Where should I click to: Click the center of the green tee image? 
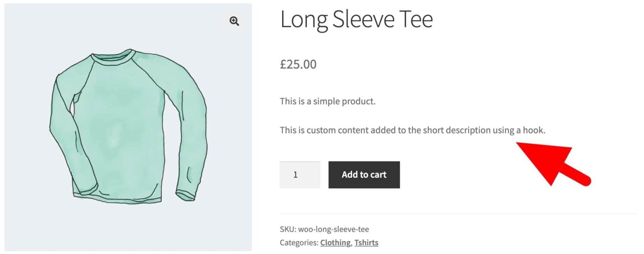tap(128, 127)
